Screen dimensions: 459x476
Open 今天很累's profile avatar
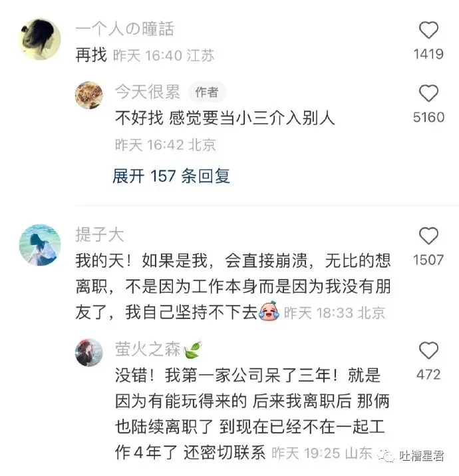[x=89, y=95]
